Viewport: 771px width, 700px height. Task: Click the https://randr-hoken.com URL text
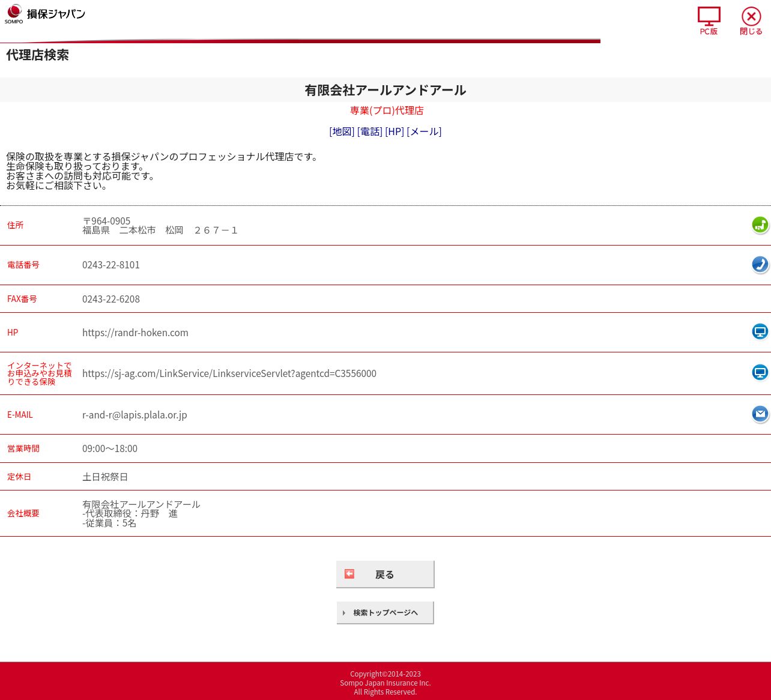tap(135, 333)
